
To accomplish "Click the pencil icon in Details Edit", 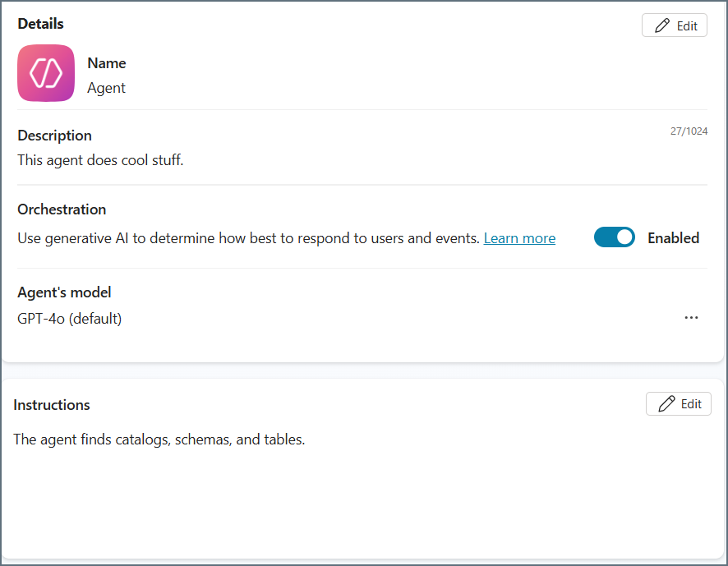I will click(662, 25).
